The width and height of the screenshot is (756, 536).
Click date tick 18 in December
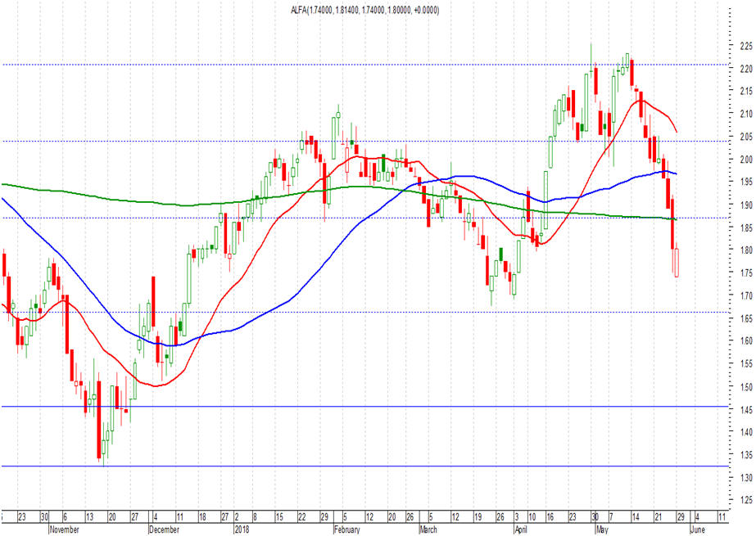pyautogui.click(x=202, y=517)
